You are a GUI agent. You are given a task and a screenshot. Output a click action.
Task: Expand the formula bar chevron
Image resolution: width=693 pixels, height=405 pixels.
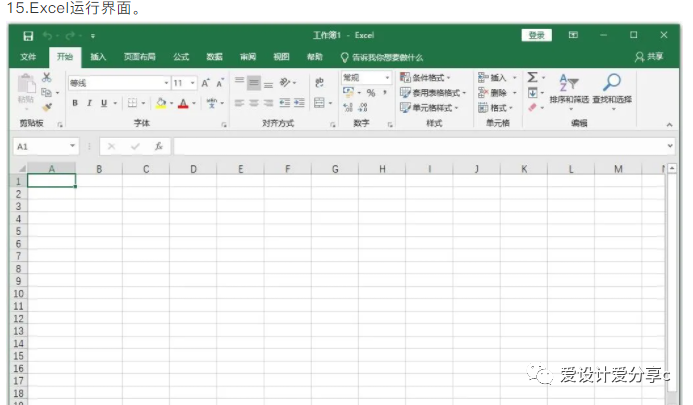pos(670,146)
